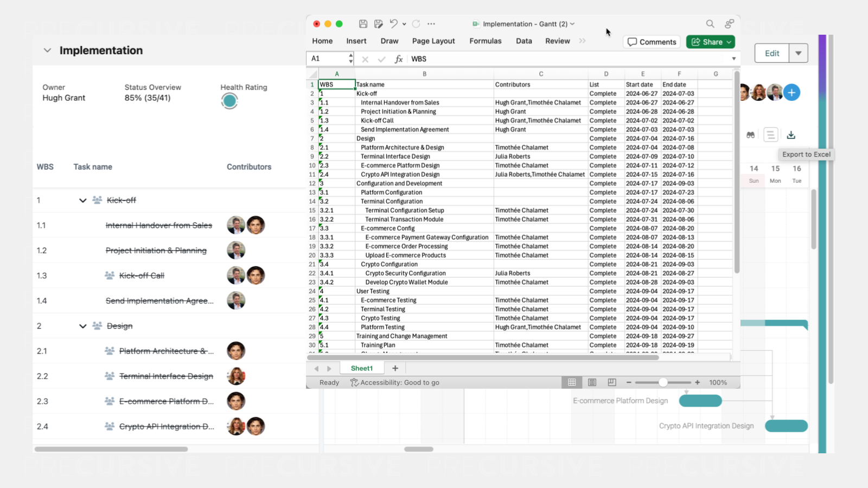
Task: Add a contributor with the blue plus icon
Action: (792, 92)
